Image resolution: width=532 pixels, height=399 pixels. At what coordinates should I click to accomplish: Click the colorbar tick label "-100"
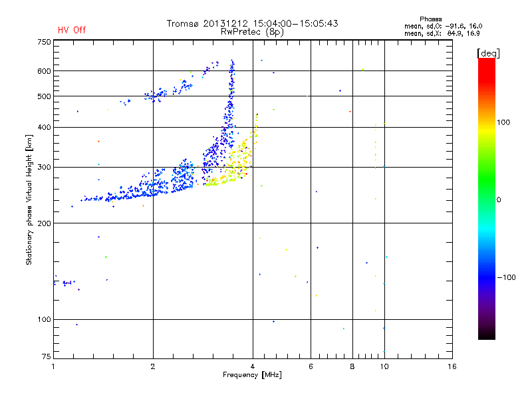pos(506,277)
